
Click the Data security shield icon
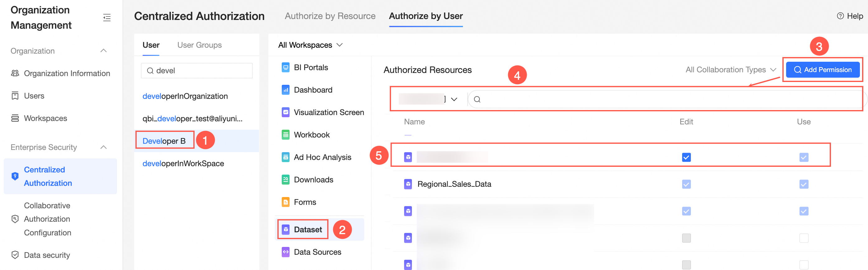tap(15, 255)
